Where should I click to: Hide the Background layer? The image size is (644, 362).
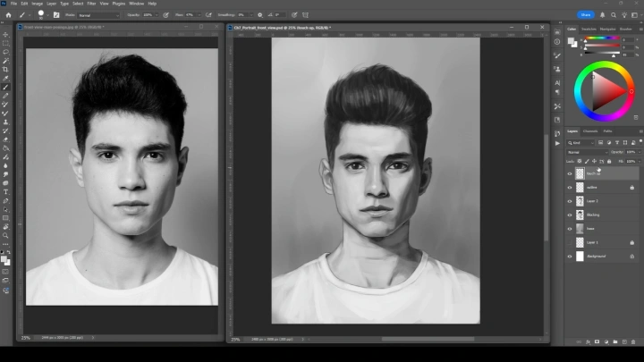[570, 257]
